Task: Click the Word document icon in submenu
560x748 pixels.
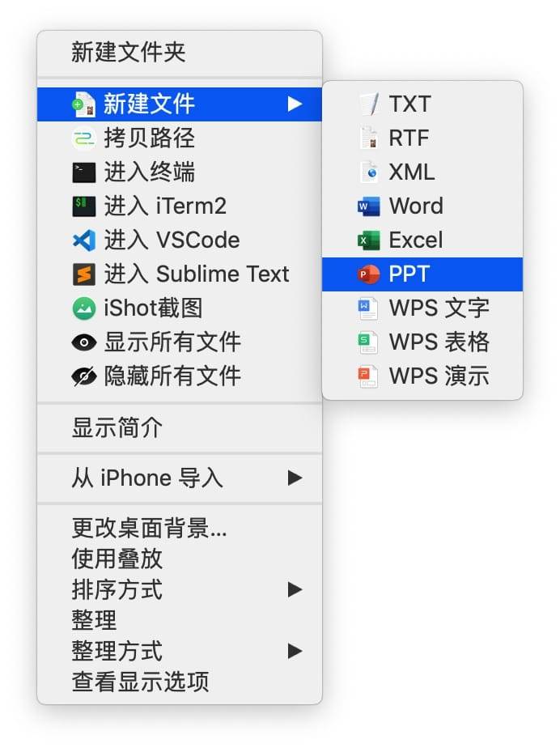Action: coord(368,206)
